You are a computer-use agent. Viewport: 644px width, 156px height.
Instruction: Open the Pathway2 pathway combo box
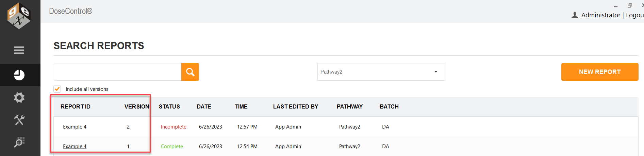pos(381,72)
